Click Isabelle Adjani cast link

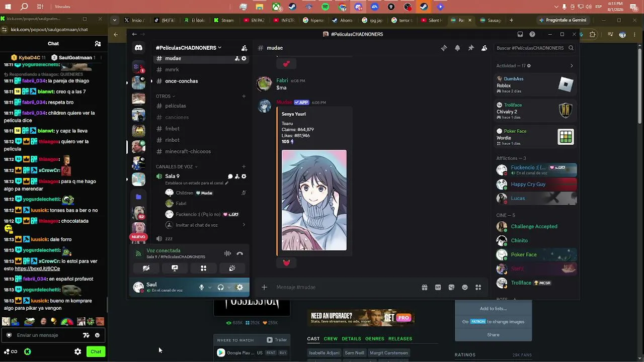[x=324, y=353]
